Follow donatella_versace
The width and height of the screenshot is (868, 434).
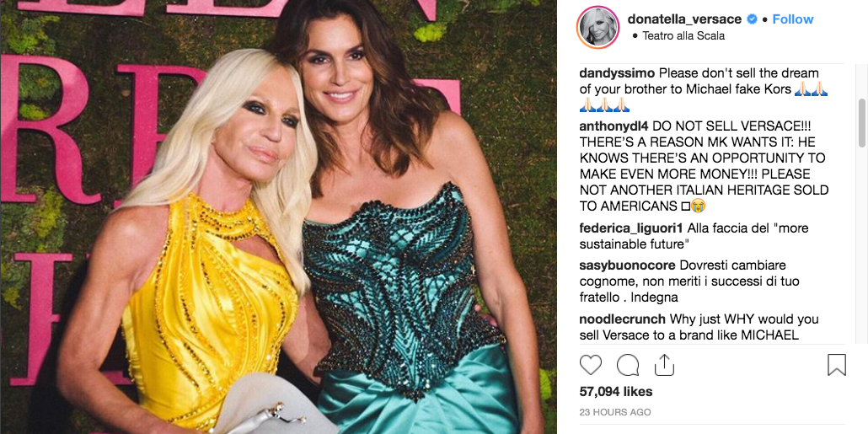point(793,19)
